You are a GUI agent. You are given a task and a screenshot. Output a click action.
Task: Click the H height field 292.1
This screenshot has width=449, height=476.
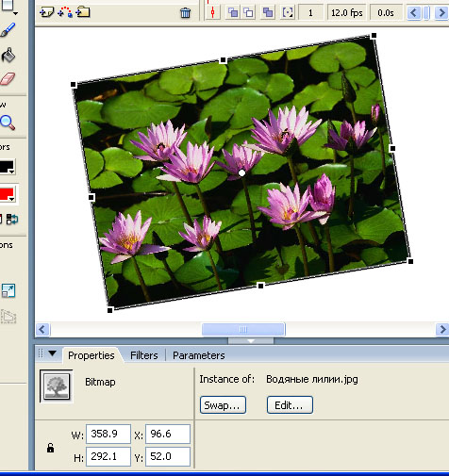click(108, 456)
